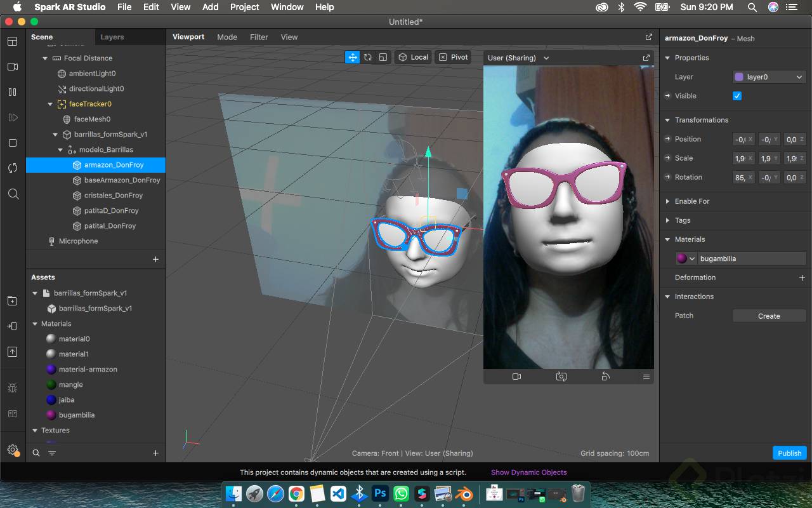Image resolution: width=812 pixels, height=508 pixels.
Task: Open the layer0 Layer dropdown
Action: pos(769,77)
